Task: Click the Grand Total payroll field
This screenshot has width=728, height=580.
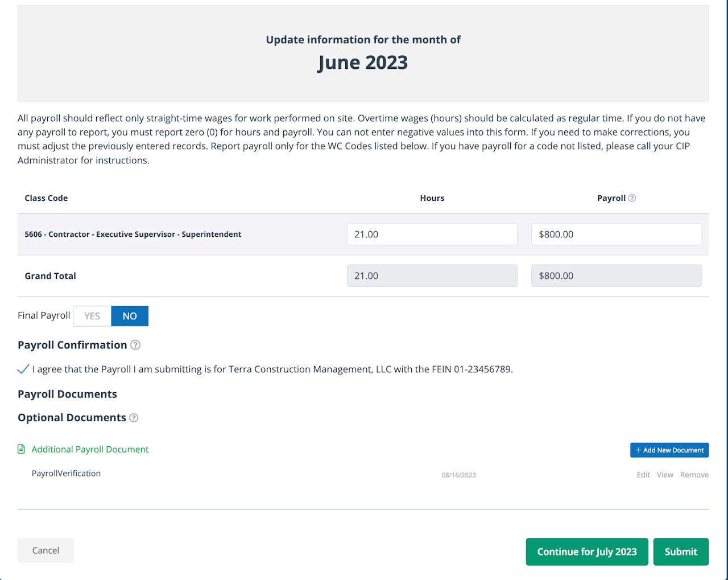Action: [x=616, y=276]
